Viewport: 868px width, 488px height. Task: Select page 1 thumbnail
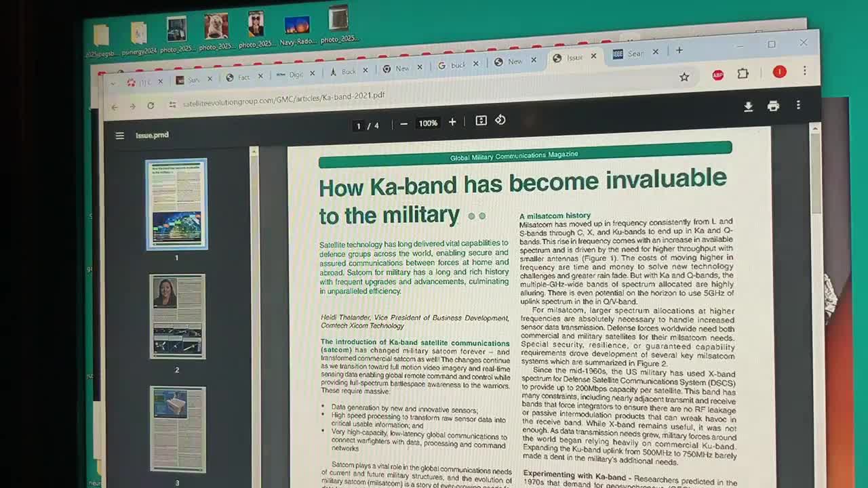[x=176, y=204]
